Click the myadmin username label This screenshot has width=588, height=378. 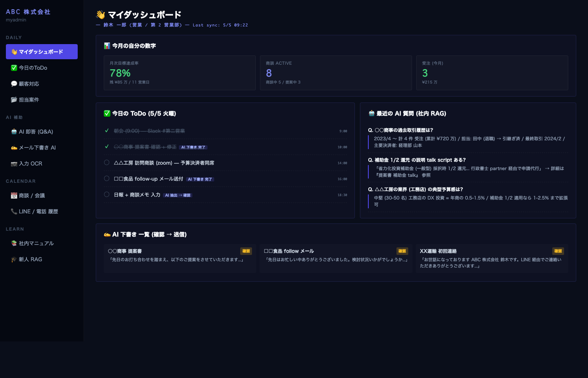[16, 20]
